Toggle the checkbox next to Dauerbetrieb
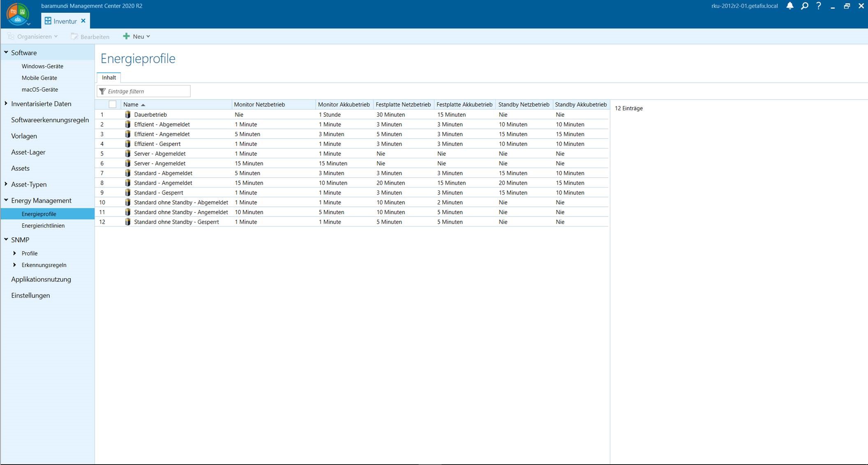The image size is (868, 465). coord(113,114)
